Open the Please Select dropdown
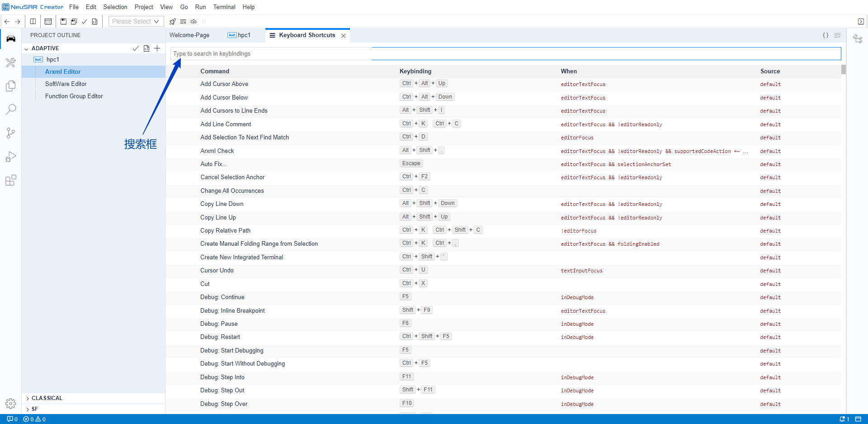This screenshot has width=868, height=424. 135,21
